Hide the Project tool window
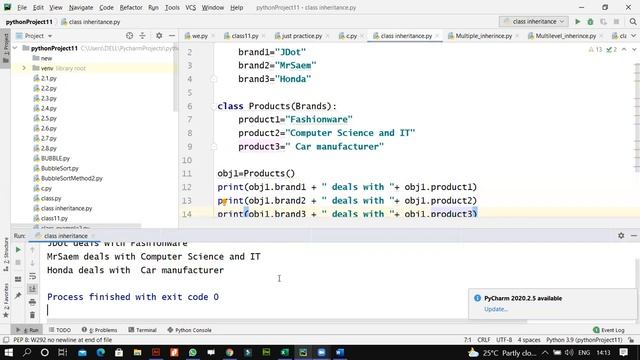 (x=172, y=36)
